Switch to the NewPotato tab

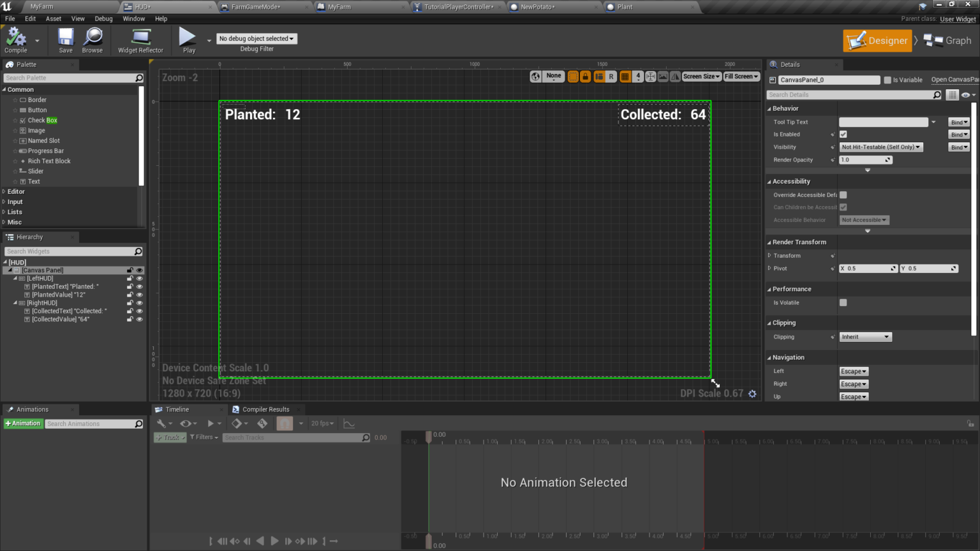(x=536, y=7)
